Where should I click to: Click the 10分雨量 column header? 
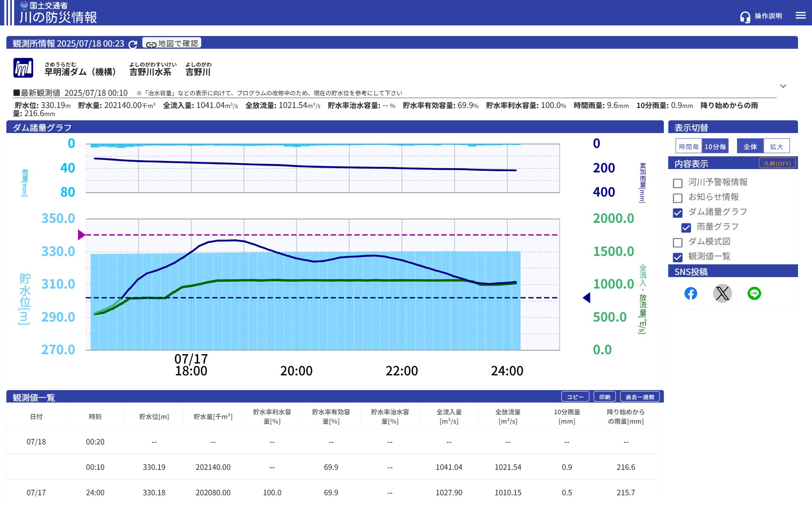(567, 416)
